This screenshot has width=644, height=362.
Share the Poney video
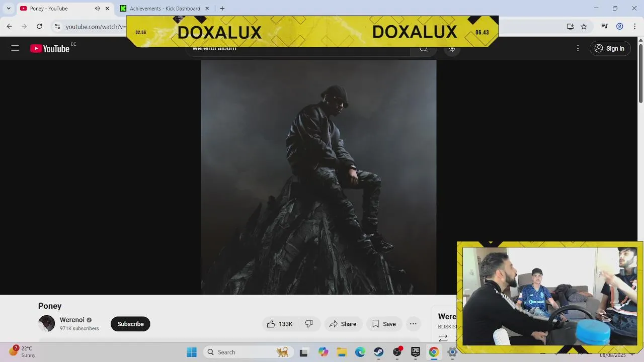click(343, 324)
